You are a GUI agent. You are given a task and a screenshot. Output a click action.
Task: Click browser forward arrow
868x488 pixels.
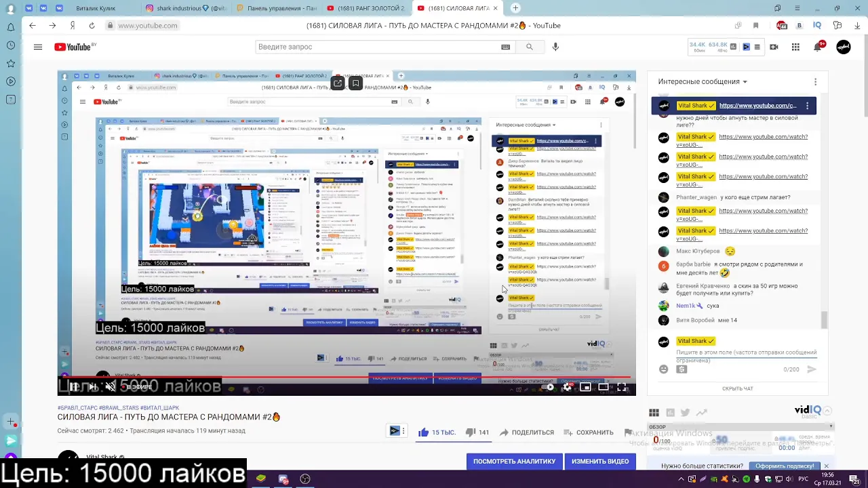52,26
